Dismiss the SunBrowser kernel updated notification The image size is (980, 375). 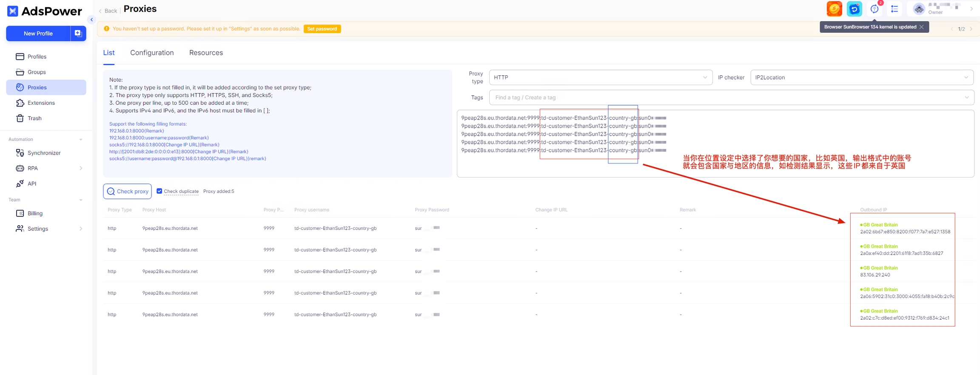tap(921, 27)
